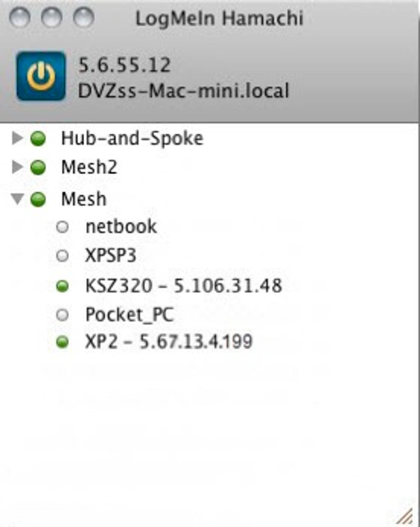The width and height of the screenshot is (420, 527).
Task: Click the green status dot beside Mesh2
Action: [38, 168]
